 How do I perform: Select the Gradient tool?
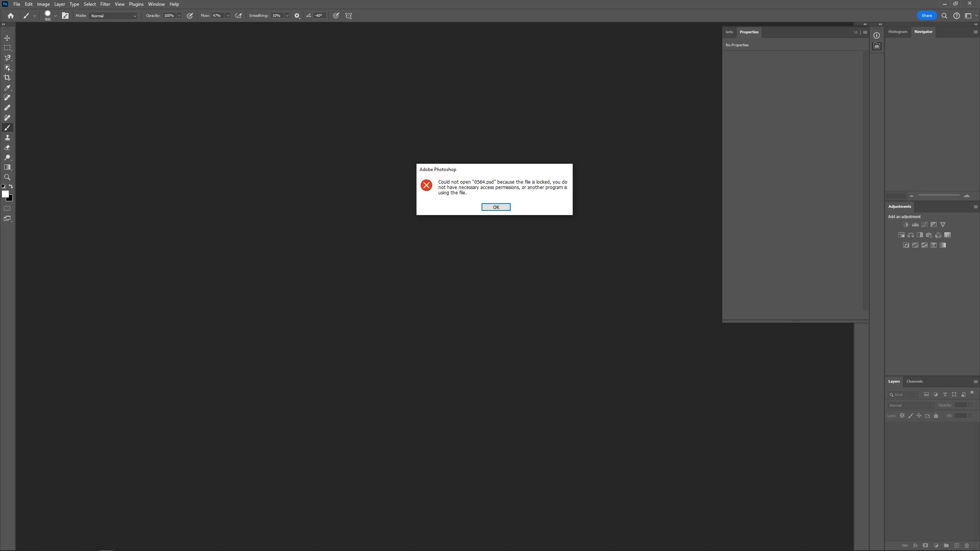(x=7, y=167)
